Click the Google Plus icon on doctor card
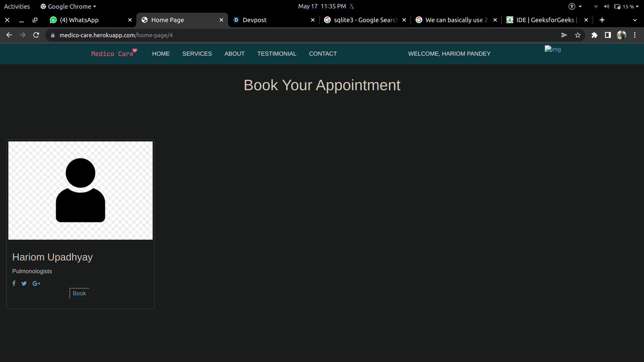 (x=36, y=284)
